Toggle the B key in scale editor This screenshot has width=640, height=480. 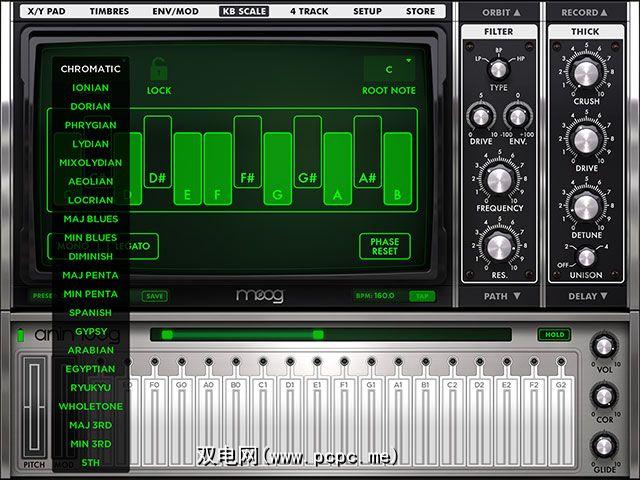point(398,170)
